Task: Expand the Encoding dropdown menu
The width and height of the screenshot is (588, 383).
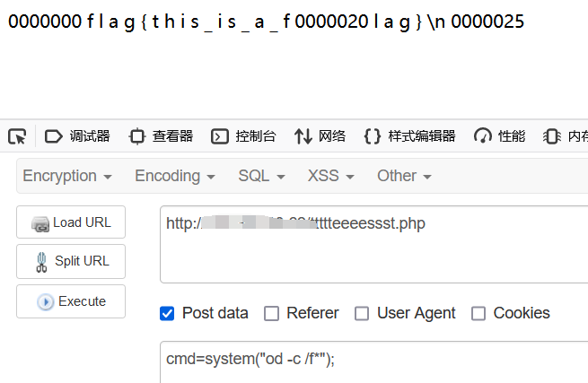Action: click(x=174, y=176)
